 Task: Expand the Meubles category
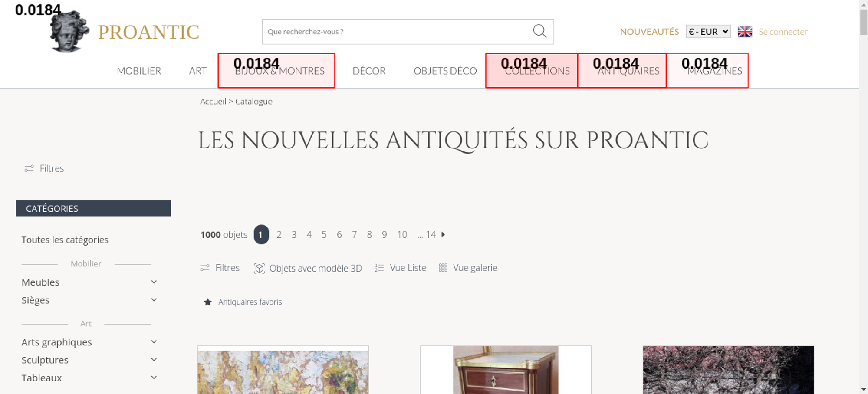(154, 282)
